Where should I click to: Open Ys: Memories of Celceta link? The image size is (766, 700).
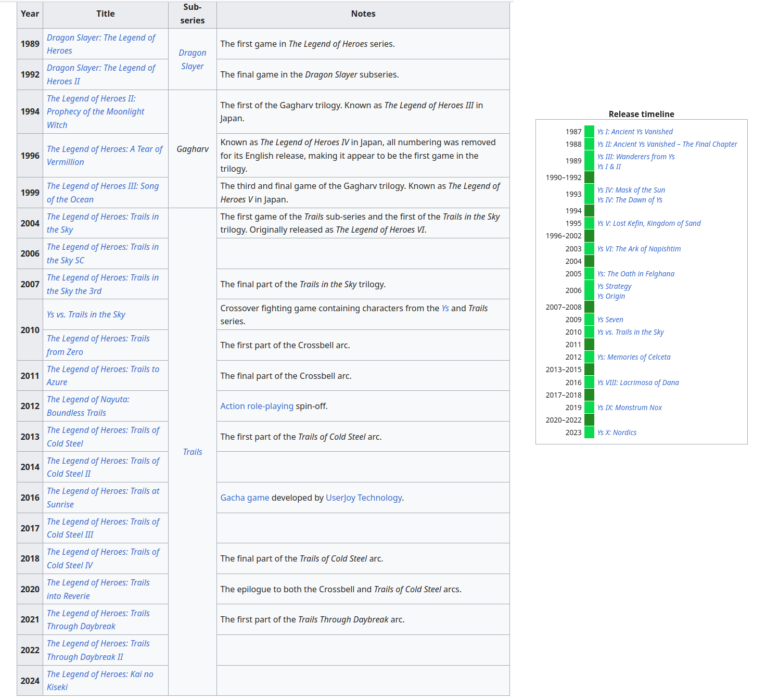[x=634, y=357]
